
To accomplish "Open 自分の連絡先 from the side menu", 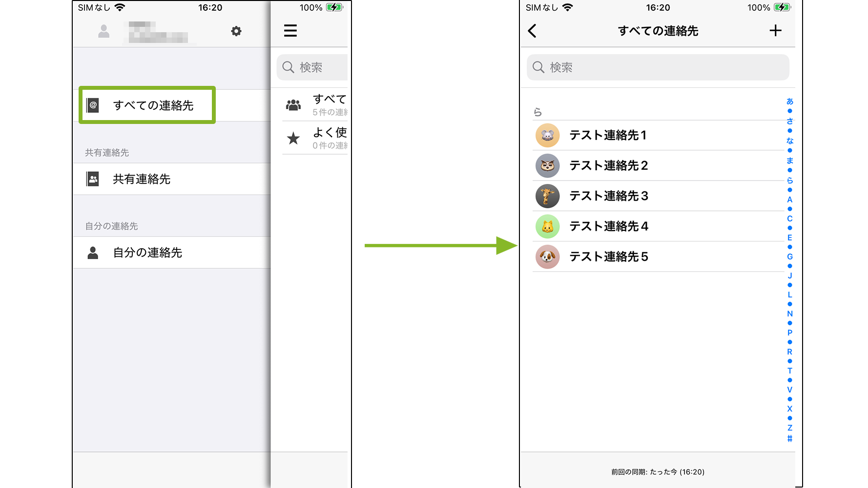I will [x=147, y=253].
